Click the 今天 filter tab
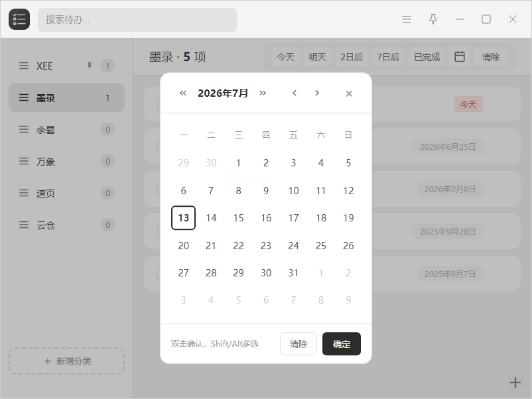532x399 pixels. pos(285,56)
